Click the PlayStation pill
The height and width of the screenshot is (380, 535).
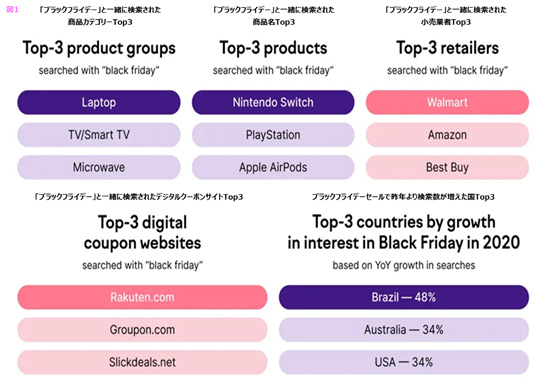273,135
